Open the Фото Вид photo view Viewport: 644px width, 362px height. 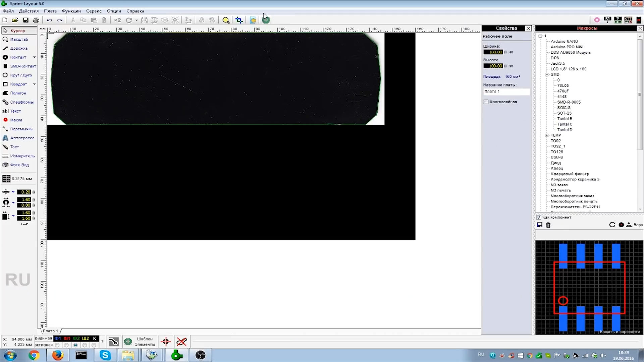pyautogui.click(x=19, y=165)
